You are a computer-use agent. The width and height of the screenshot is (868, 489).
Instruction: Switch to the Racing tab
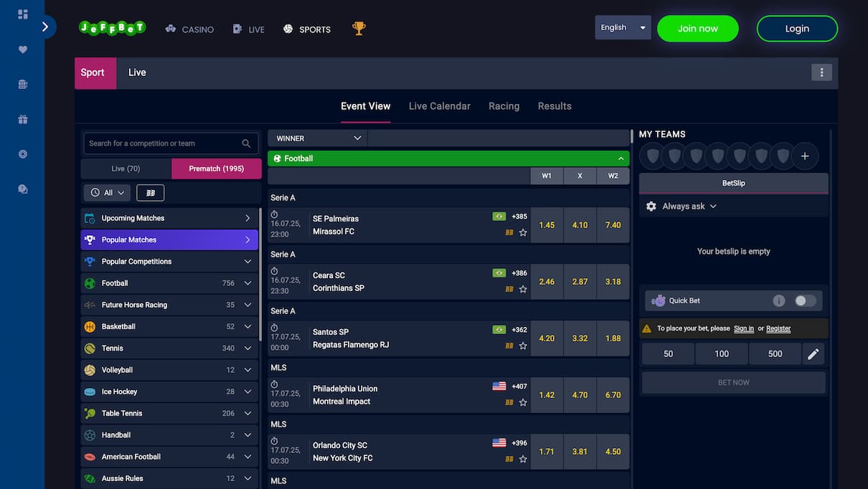pyautogui.click(x=504, y=106)
